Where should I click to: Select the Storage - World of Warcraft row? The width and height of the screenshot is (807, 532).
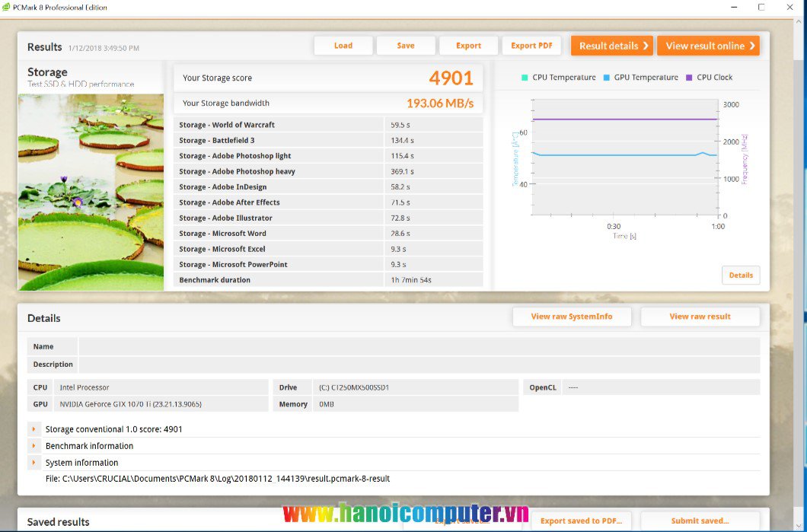(329, 125)
